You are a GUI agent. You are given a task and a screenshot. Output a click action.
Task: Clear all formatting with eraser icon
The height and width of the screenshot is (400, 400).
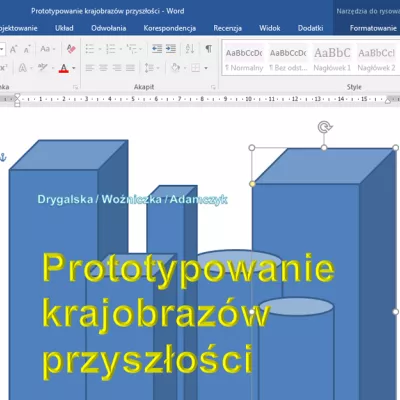click(x=71, y=49)
